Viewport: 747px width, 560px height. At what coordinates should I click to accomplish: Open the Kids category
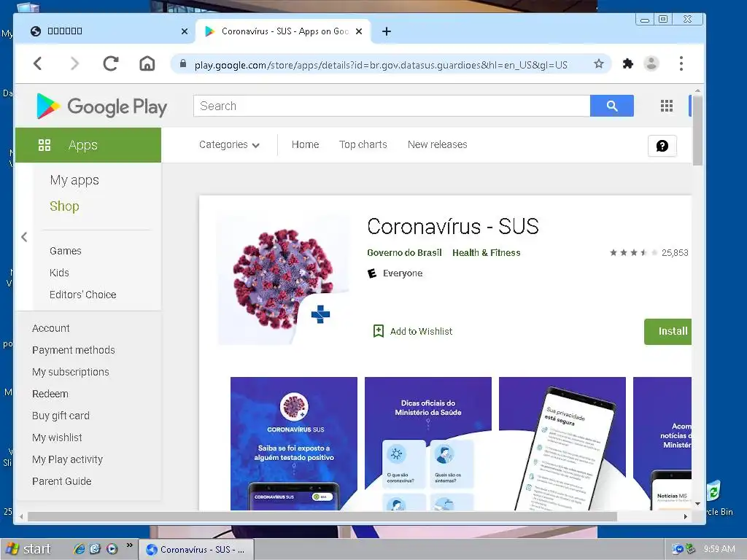(59, 273)
